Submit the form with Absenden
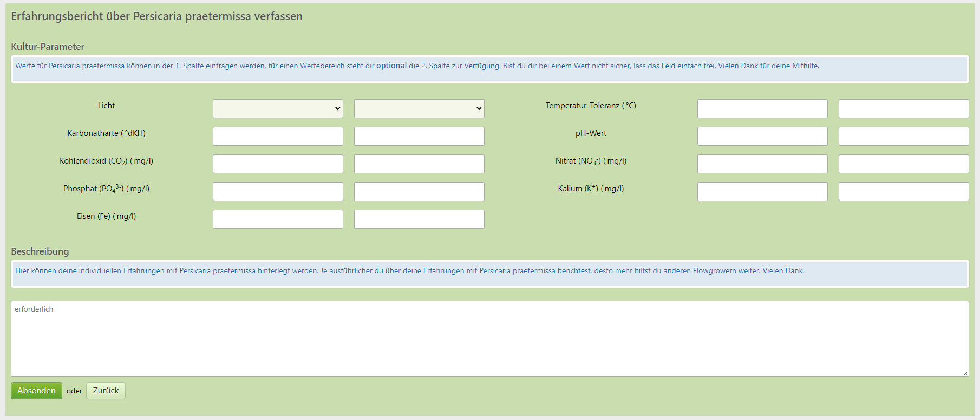980x420 pixels. (x=36, y=391)
